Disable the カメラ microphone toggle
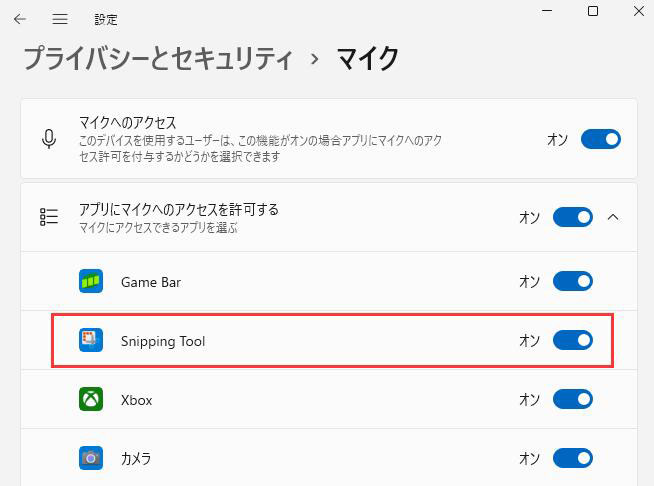The height and width of the screenshot is (486, 654). click(x=572, y=459)
